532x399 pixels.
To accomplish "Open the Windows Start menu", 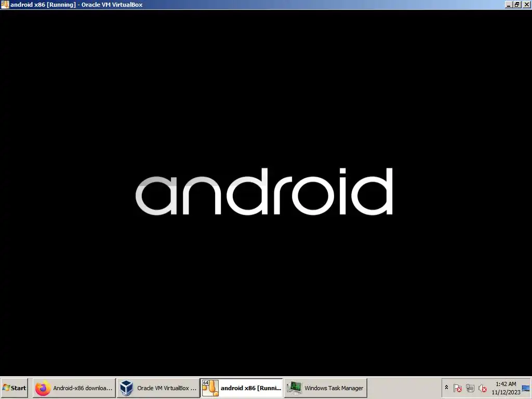I will (14, 388).
